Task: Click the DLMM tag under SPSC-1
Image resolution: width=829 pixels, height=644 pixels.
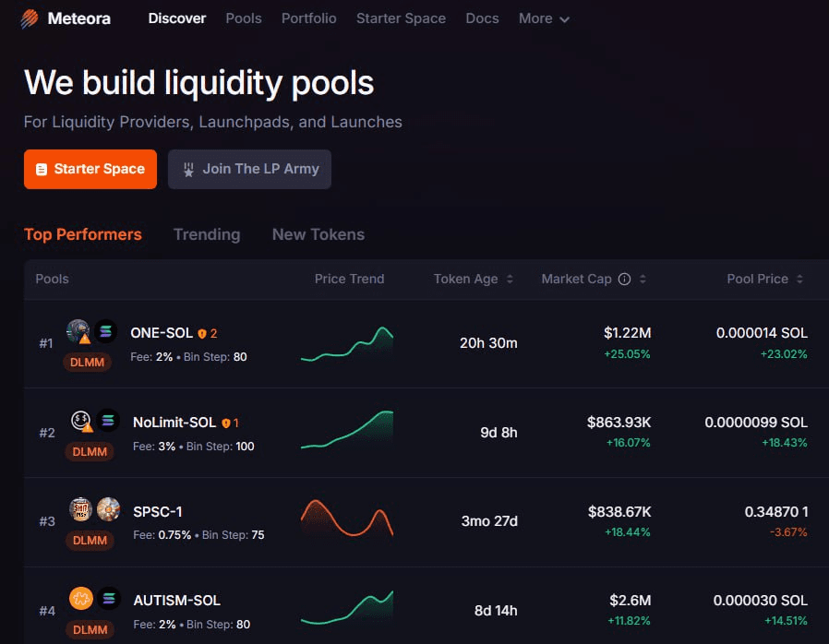Action: point(90,540)
